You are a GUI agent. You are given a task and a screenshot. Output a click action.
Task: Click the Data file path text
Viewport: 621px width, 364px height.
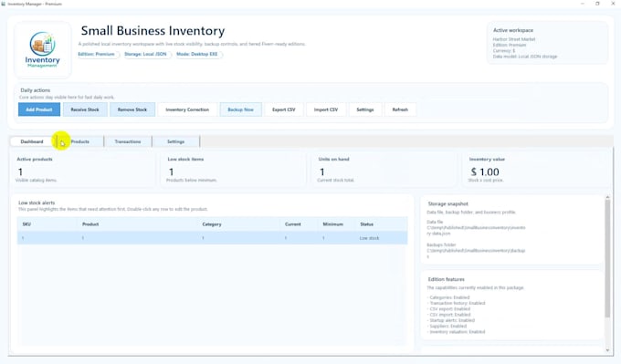click(x=476, y=231)
